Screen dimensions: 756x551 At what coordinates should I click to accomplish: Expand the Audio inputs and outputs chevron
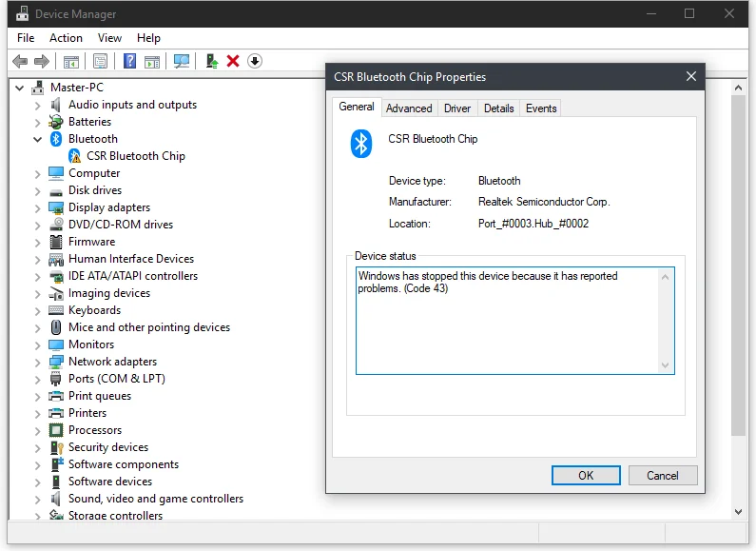tap(38, 106)
